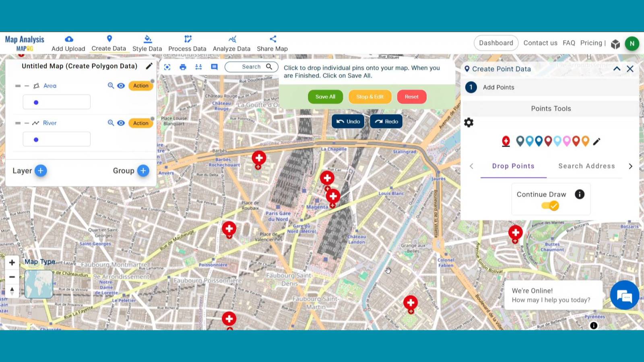Click the edit pencil beside the map title
The image size is (644, 362).
(x=149, y=66)
